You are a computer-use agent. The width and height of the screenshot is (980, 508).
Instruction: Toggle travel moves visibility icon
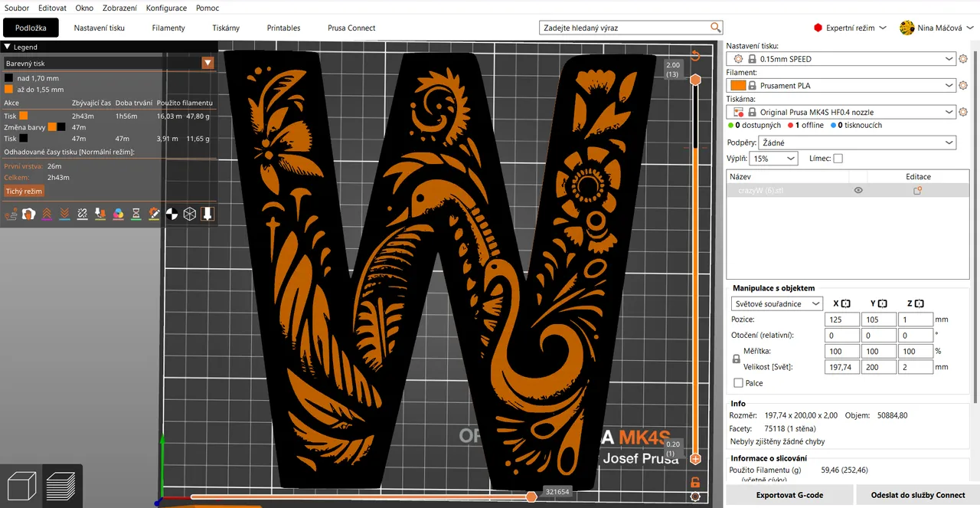11,214
